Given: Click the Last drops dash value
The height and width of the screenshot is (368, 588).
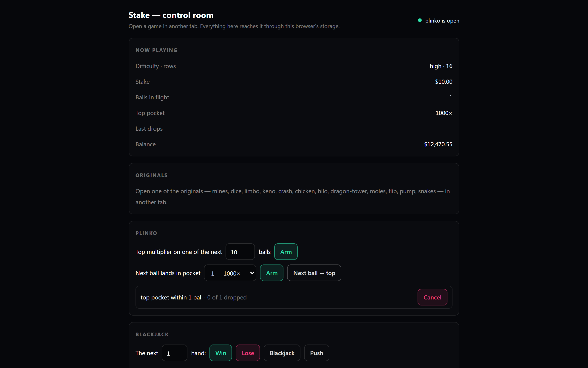Looking at the screenshot, I should (449, 129).
